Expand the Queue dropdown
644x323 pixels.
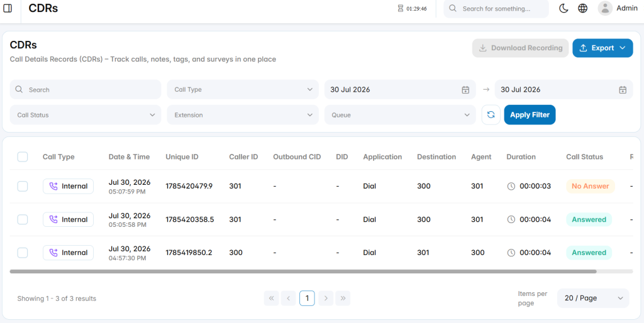point(400,115)
